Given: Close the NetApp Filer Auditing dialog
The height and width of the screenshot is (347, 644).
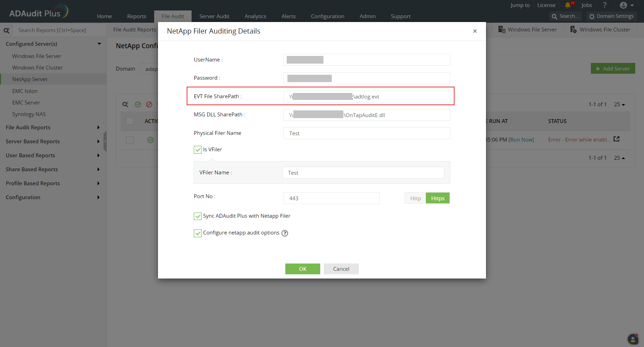Looking at the screenshot, I should point(475,31).
